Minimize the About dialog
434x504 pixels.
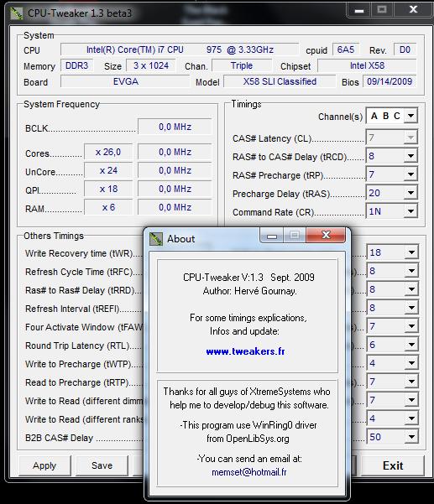click(272, 236)
